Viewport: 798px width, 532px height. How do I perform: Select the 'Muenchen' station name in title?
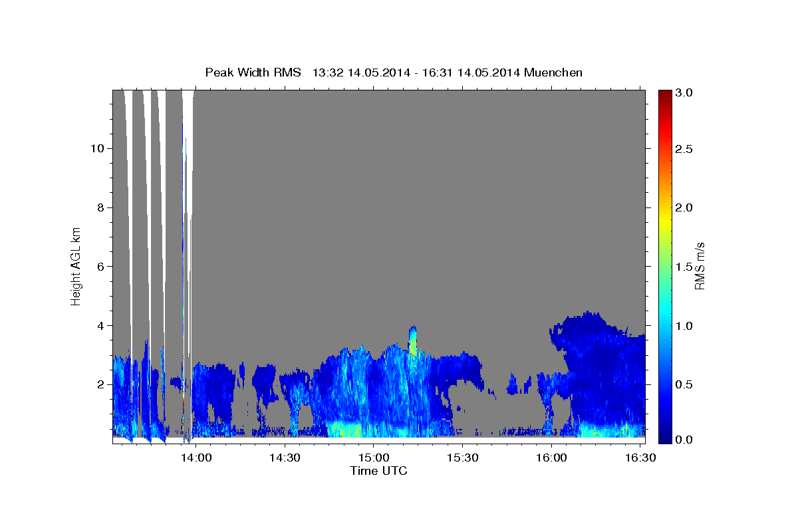pyautogui.click(x=553, y=72)
